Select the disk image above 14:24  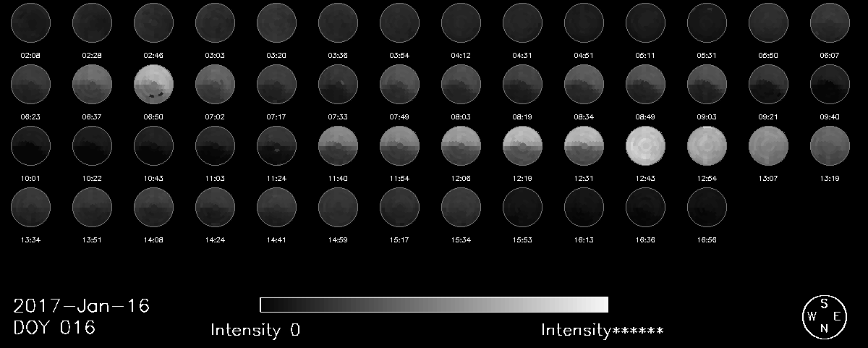coord(215,208)
